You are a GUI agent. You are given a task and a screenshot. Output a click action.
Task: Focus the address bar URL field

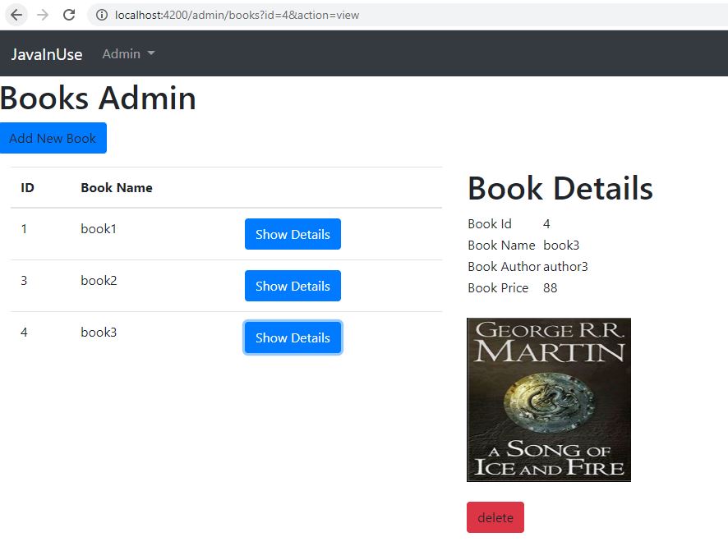point(408,15)
